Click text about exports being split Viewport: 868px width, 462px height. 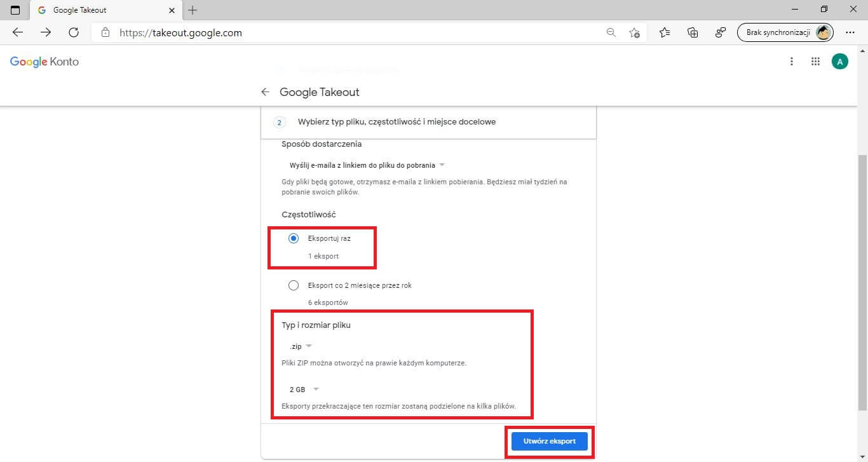[399, 406]
